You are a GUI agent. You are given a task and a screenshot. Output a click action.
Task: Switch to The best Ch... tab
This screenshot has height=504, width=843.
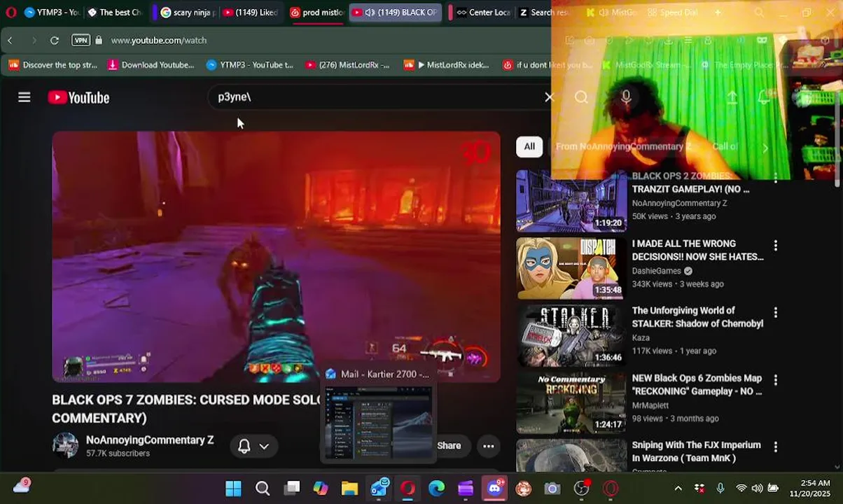pyautogui.click(x=115, y=13)
